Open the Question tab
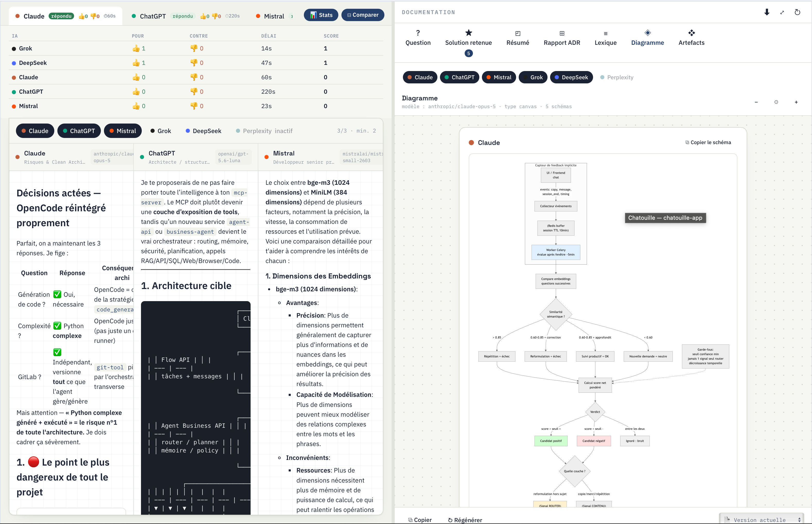Screen dimensions: 812x524 418,38
